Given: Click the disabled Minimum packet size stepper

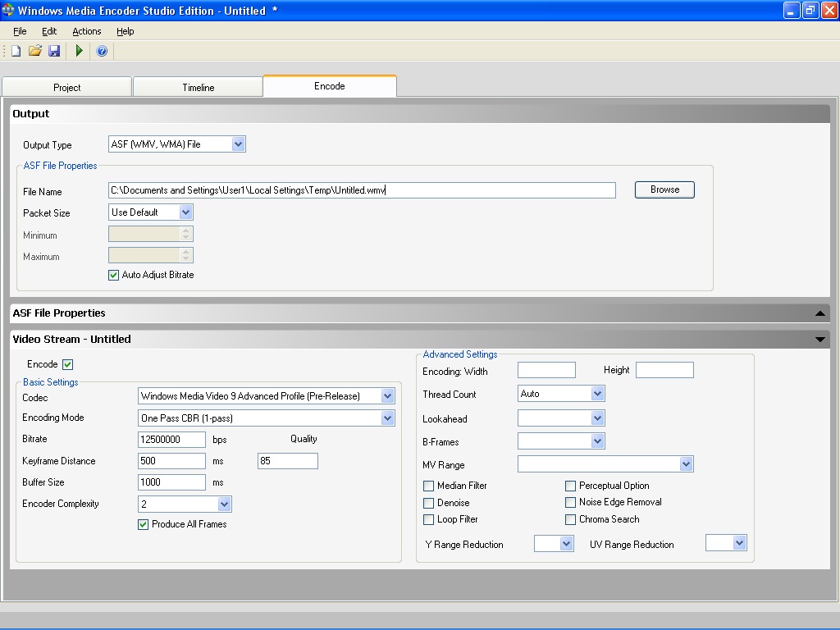Looking at the screenshot, I should tap(186, 234).
